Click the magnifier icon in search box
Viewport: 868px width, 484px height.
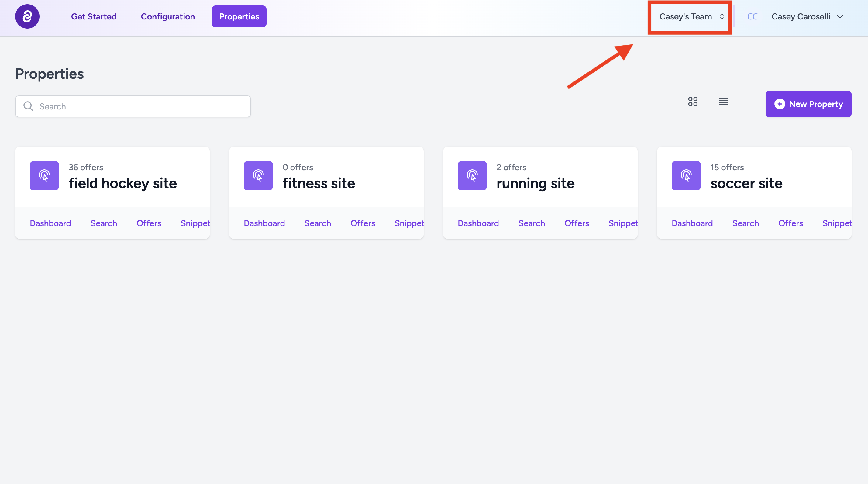28,106
